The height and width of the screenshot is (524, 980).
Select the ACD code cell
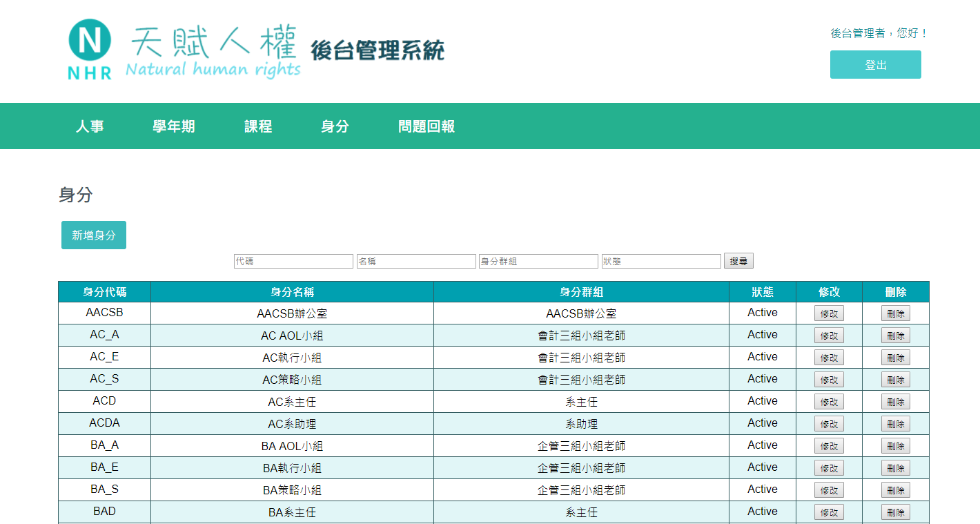tap(104, 401)
